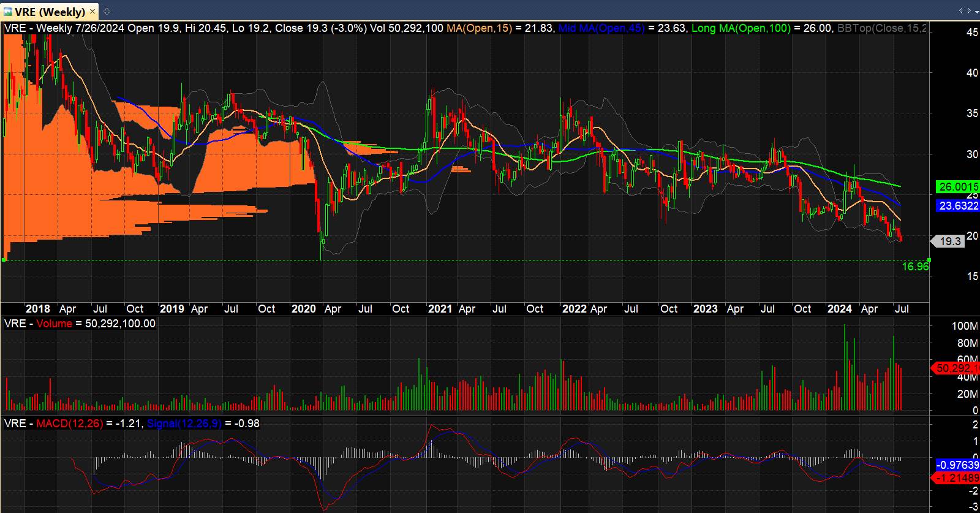The image size is (980, 513).
Task: Click the 2024 marker on the time axis
Action: click(839, 309)
